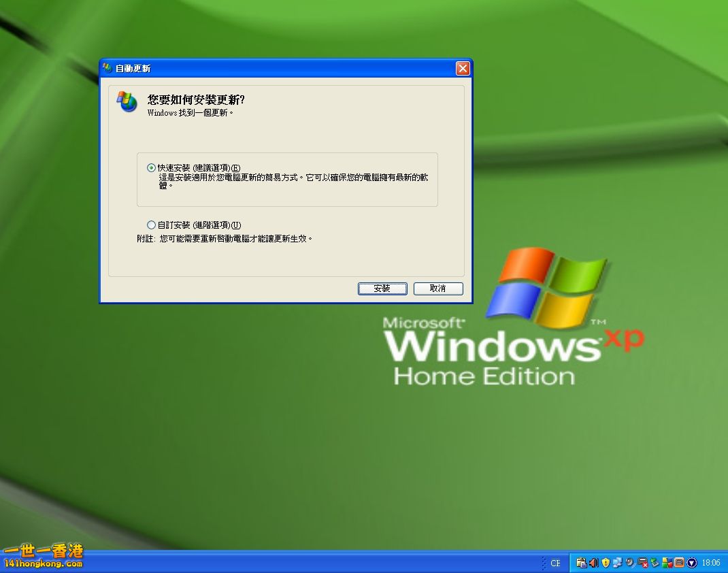
Task: Select the 自訂安裝 custom install radio button
Action: click(151, 225)
